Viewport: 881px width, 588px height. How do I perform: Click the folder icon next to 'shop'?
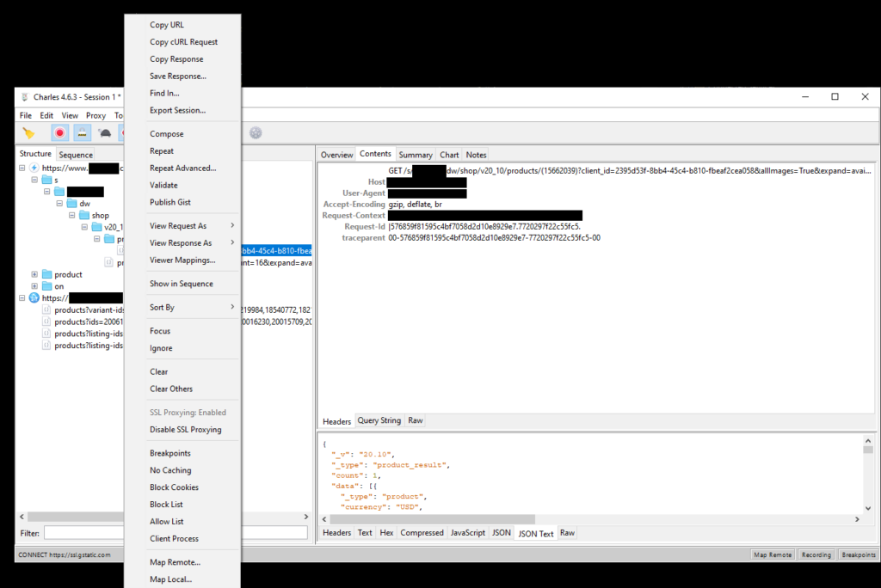(x=84, y=215)
